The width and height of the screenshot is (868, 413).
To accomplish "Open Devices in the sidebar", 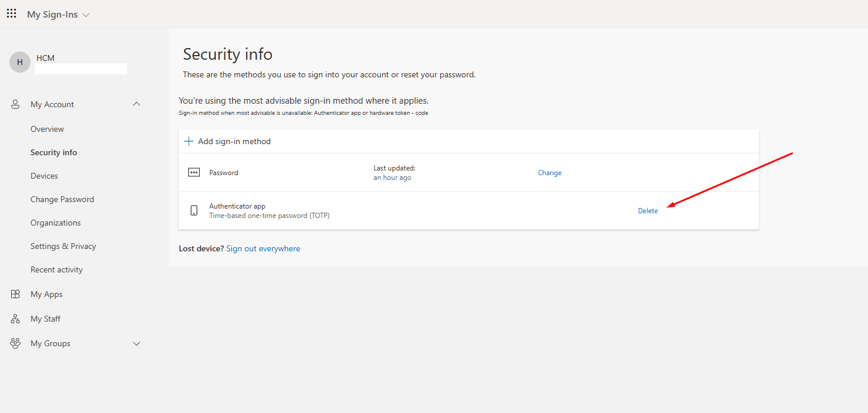I will pyautogui.click(x=44, y=176).
